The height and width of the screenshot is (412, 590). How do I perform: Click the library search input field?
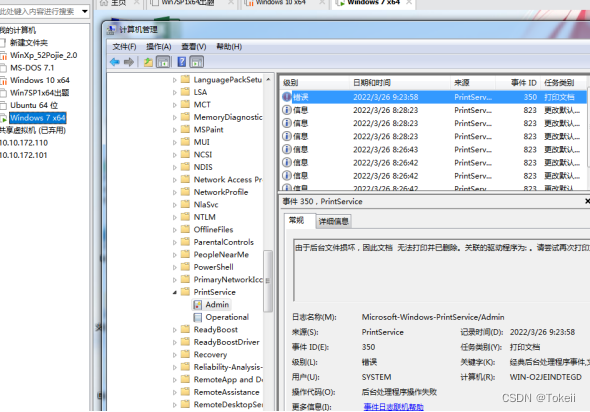[x=39, y=11]
